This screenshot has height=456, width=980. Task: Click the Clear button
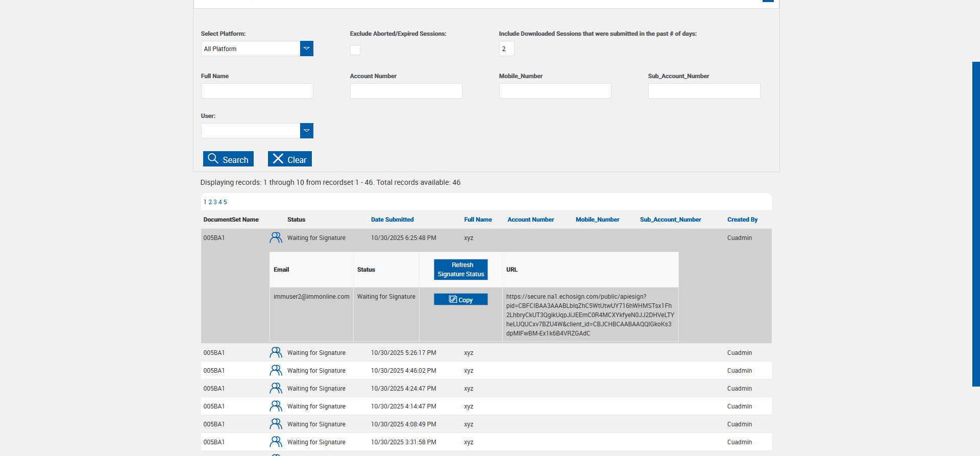pos(289,159)
